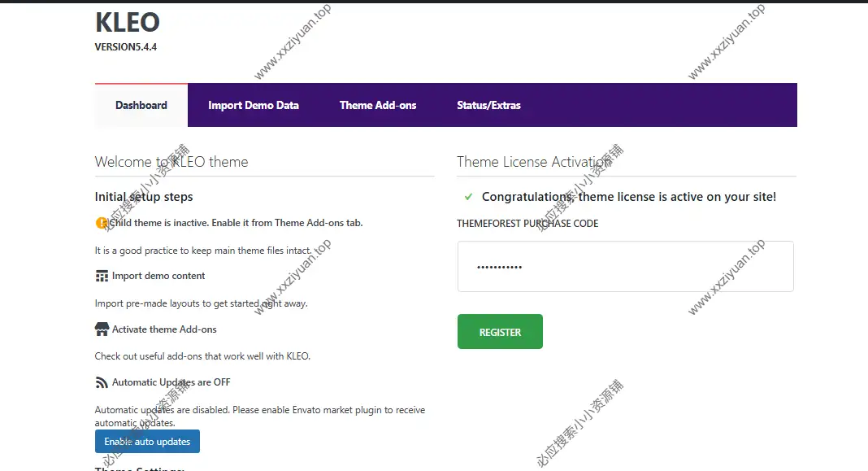Switch to the Import Demo Data tab
The width and height of the screenshot is (868, 471).
click(254, 105)
